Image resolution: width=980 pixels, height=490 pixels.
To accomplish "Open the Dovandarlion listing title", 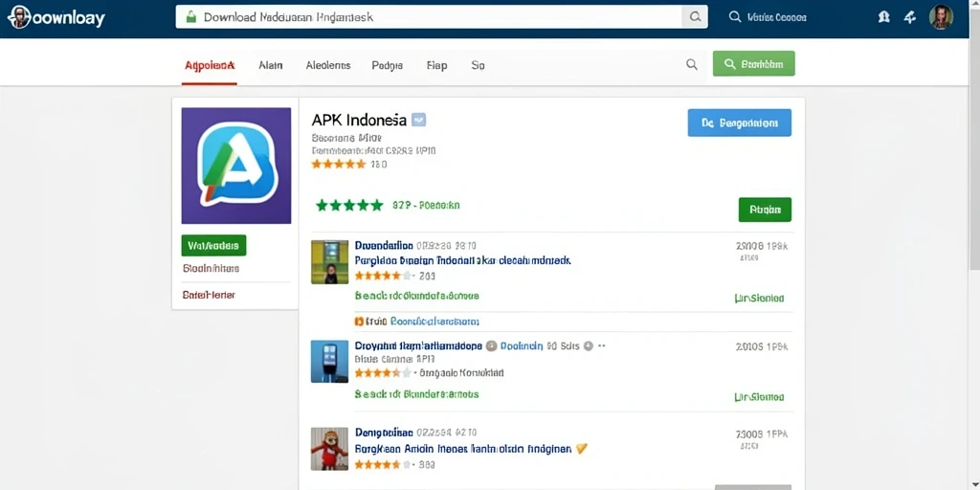I will 384,246.
